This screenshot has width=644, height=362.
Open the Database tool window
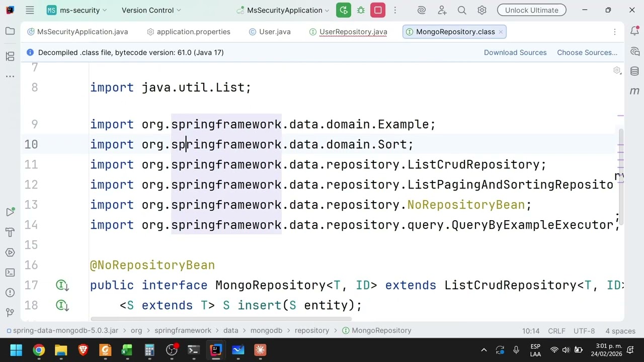point(634,71)
